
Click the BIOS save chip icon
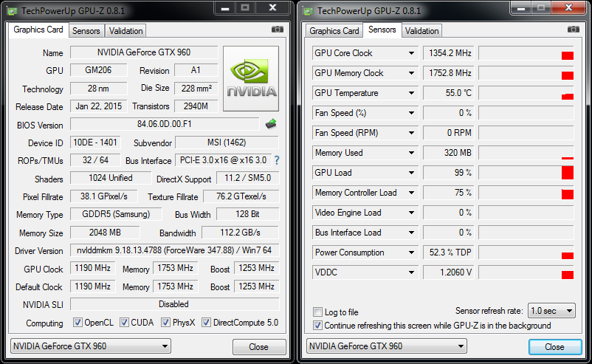(x=271, y=124)
